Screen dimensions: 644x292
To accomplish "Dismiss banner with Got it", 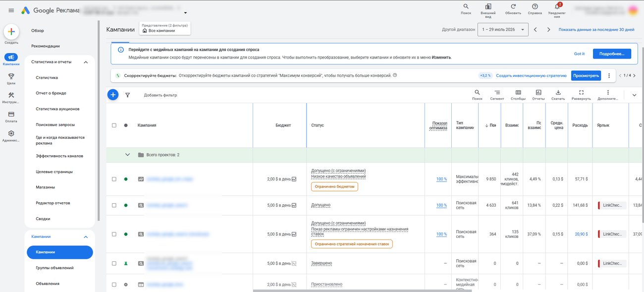I will [579, 54].
